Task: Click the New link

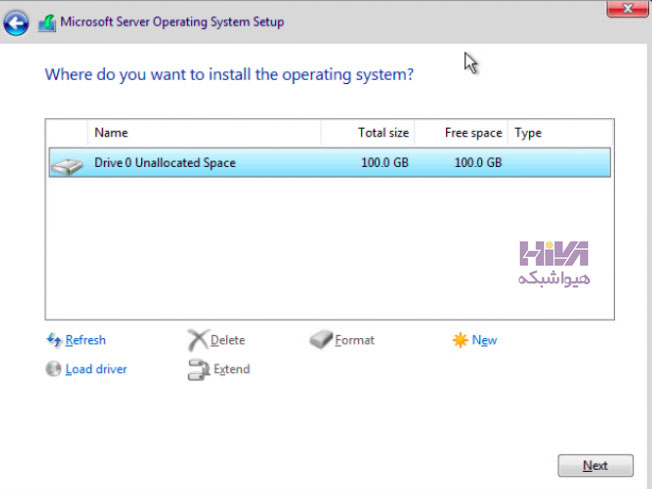Action: [484, 340]
